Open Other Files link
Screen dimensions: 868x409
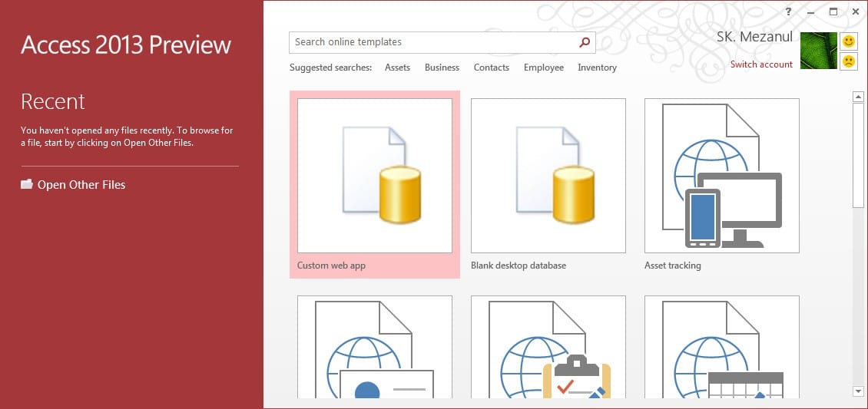click(x=81, y=185)
